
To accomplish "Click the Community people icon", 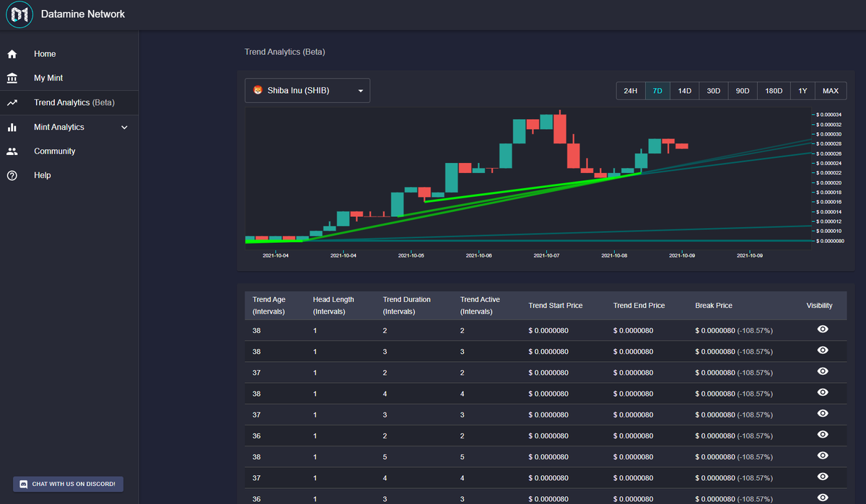I will 12,151.
